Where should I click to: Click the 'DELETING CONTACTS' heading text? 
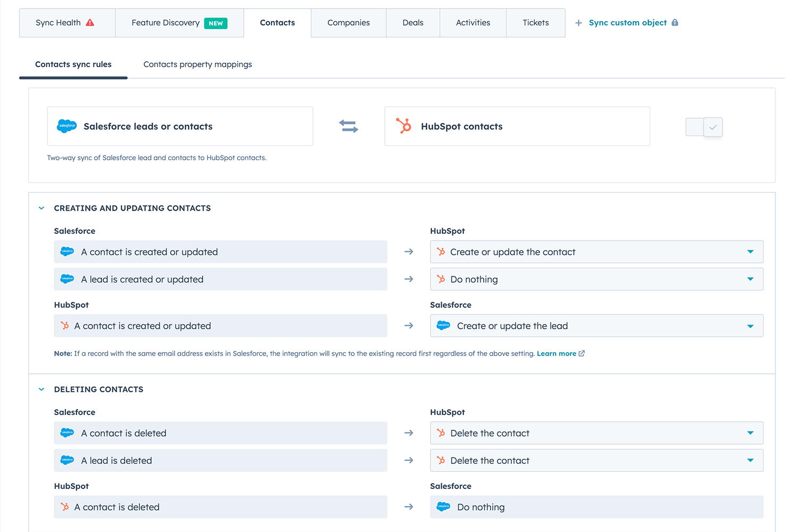coord(98,389)
